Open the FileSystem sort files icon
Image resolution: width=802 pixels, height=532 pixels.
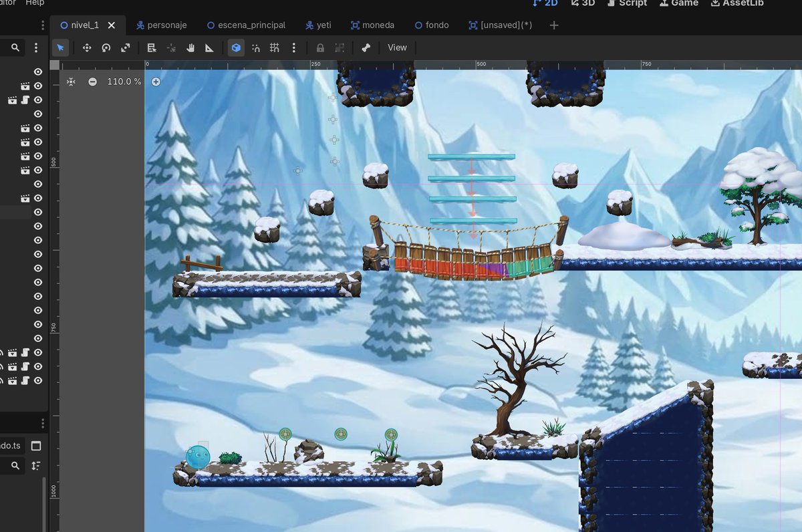36,465
